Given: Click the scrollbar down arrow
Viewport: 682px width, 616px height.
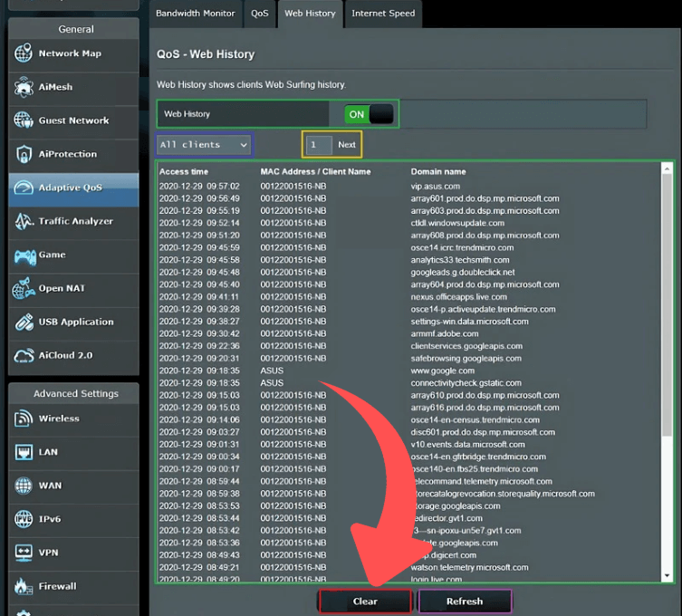Looking at the screenshot, I should [x=667, y=576].
